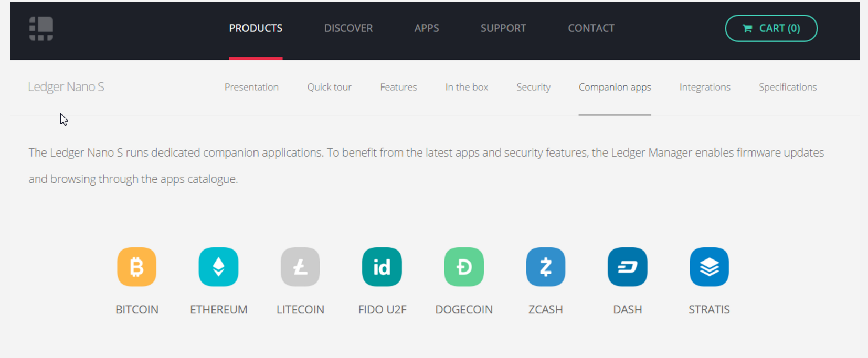Click the Litecoin app icon
This screenshot has width=868, height=358.
(300, 267)
